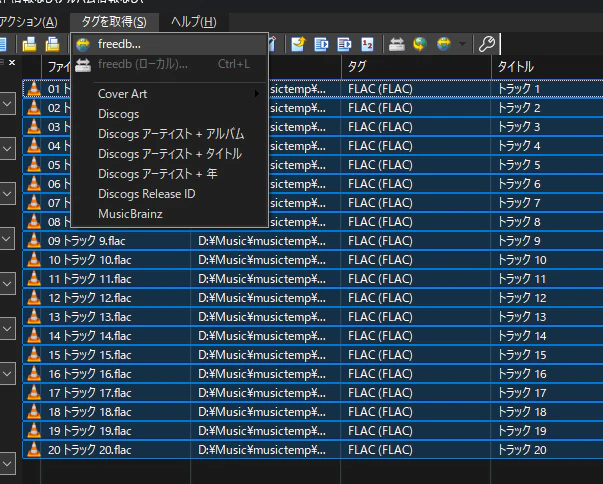Open tag panel dropdown arrow beside row 04
The image size is (603, 484).
7,148
